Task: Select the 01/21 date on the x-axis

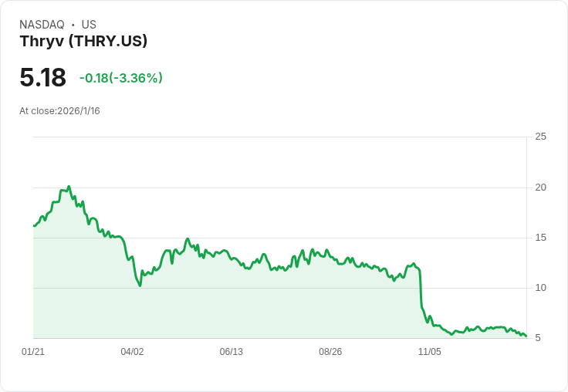Action: [x=33, y=352]
